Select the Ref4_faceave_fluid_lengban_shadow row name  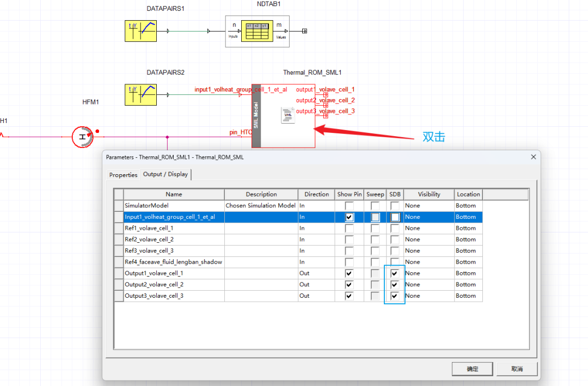pos(174,262)
